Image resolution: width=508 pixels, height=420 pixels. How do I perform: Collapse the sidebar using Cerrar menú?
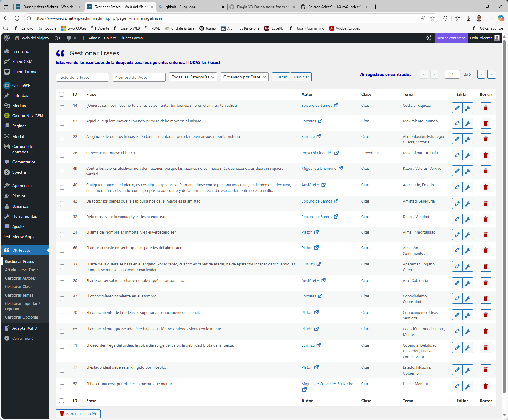click(22, 338)
